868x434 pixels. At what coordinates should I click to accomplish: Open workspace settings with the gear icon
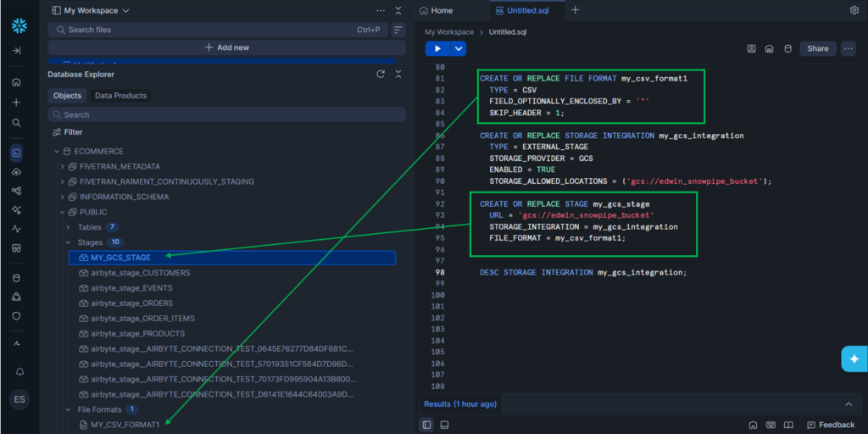click(x=854, y=10)
